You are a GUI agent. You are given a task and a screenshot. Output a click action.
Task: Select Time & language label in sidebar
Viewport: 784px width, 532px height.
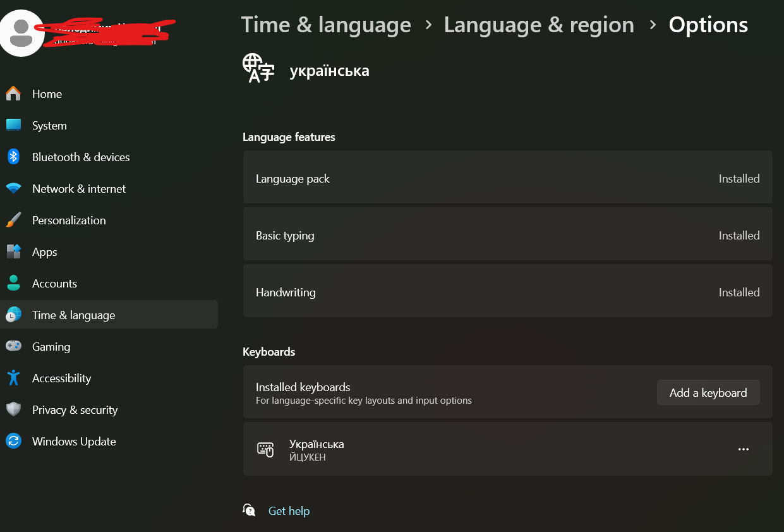coord(74,315)
